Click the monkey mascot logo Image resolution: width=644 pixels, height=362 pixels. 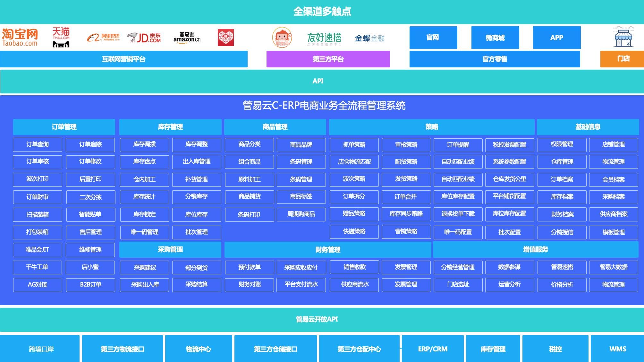(x=282, y=37)
